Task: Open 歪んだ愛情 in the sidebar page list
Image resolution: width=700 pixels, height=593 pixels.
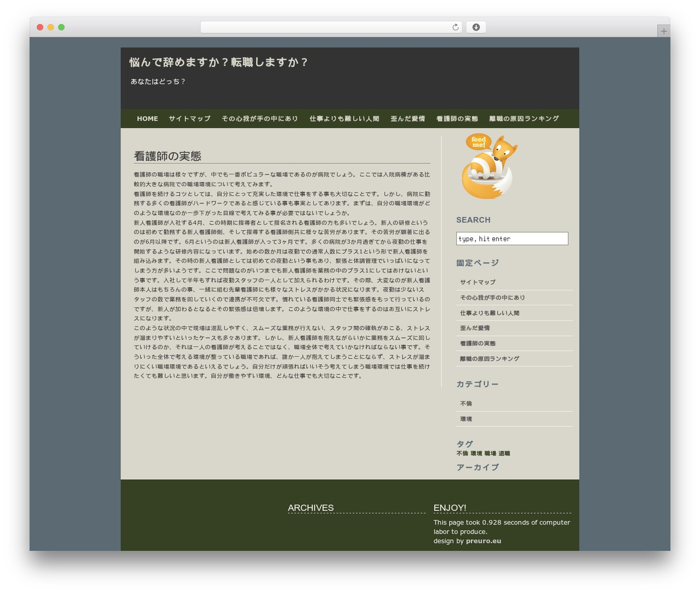Action: pyautogui.click(x=475, y=328)
